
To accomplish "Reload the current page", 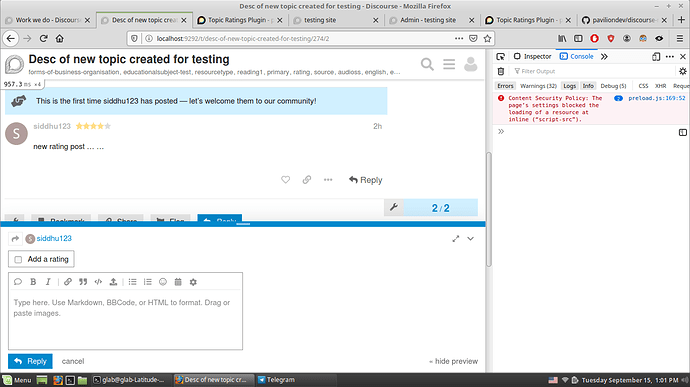I will [43, 39].
